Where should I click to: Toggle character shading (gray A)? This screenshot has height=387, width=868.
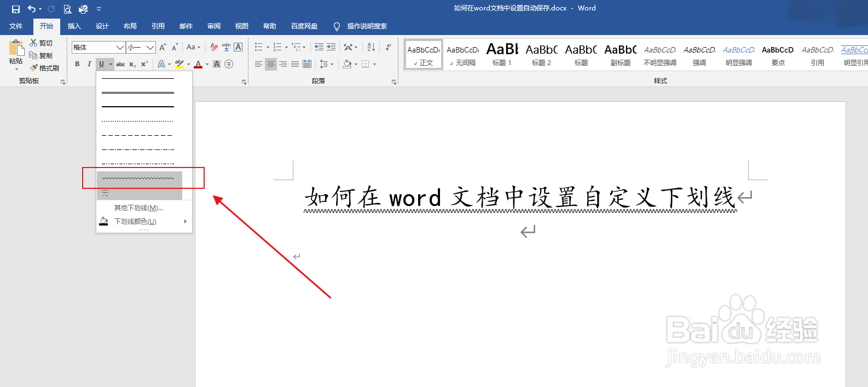coord(217,64)
